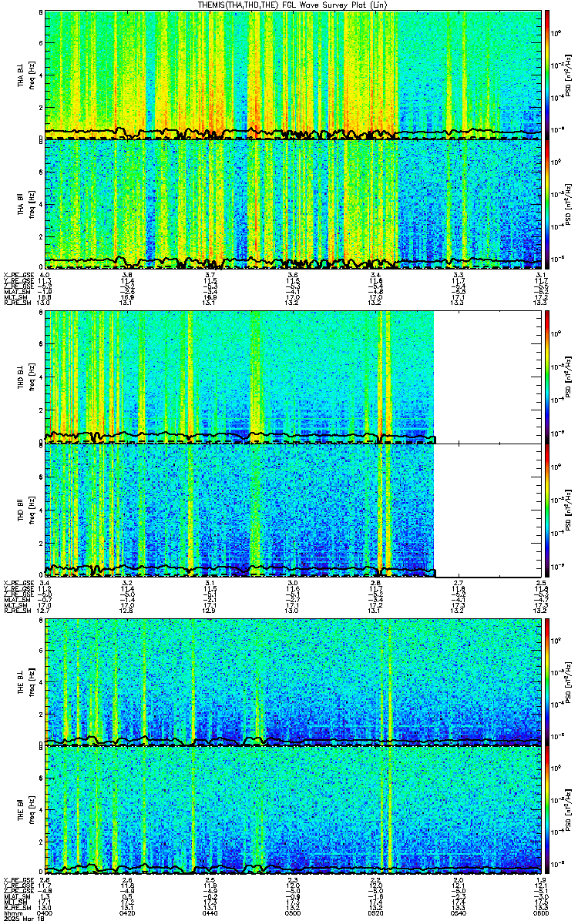Click the THE BL PSD color bar

tap(548, 681)
